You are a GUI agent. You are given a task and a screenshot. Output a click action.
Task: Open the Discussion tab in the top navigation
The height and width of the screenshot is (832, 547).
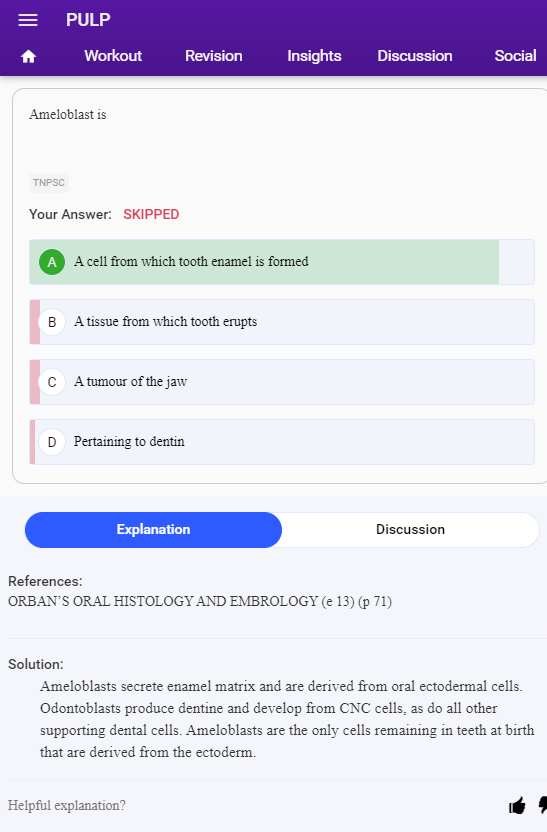(415, 56)
